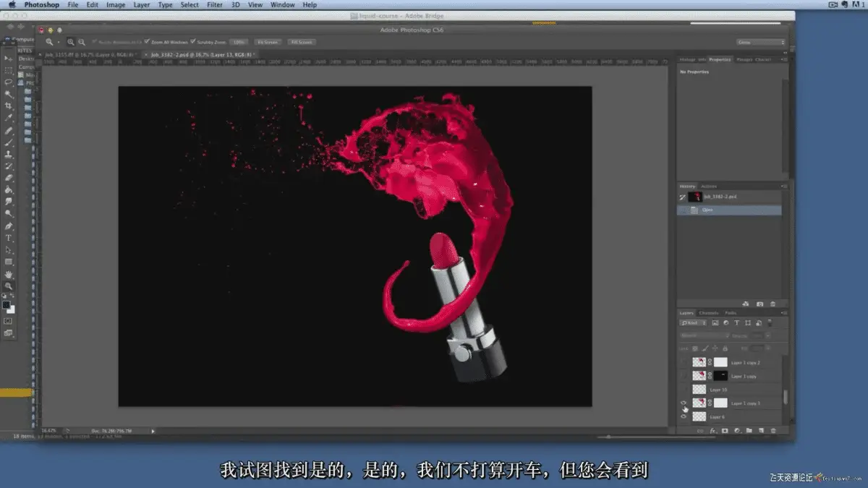Image resolution: width=868 pixels, height=488 pixels.
Task: Click Fill Screen button
Action: tap(301, 42)
